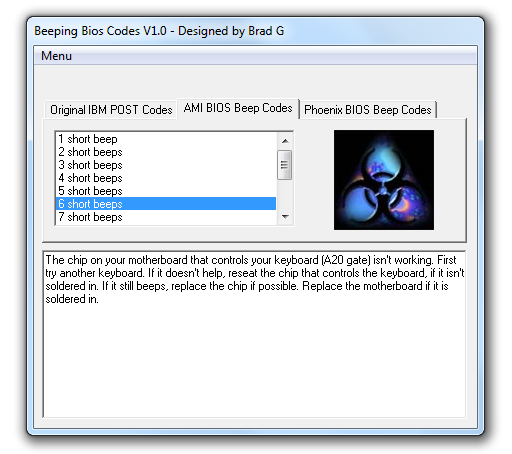Click the beep list scrollbar thumb
This screenshot has width=512, height=454.
[x=285, y=165]
